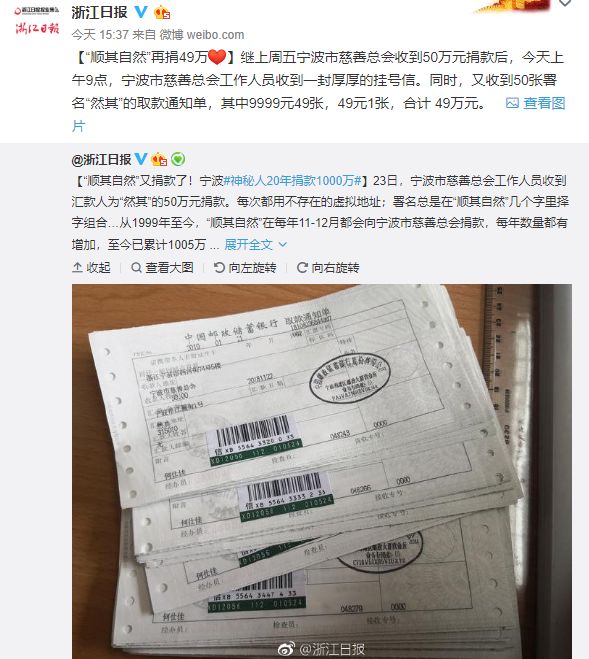The image size is (589, 659).
Task: Open the Zhejiang Daily avatar logo
Action: click(x=37, y=21)
